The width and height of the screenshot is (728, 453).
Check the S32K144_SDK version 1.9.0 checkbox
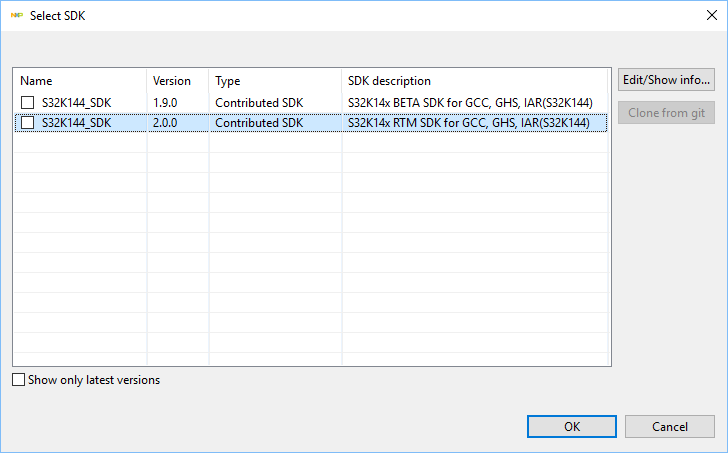click(28, 102)
